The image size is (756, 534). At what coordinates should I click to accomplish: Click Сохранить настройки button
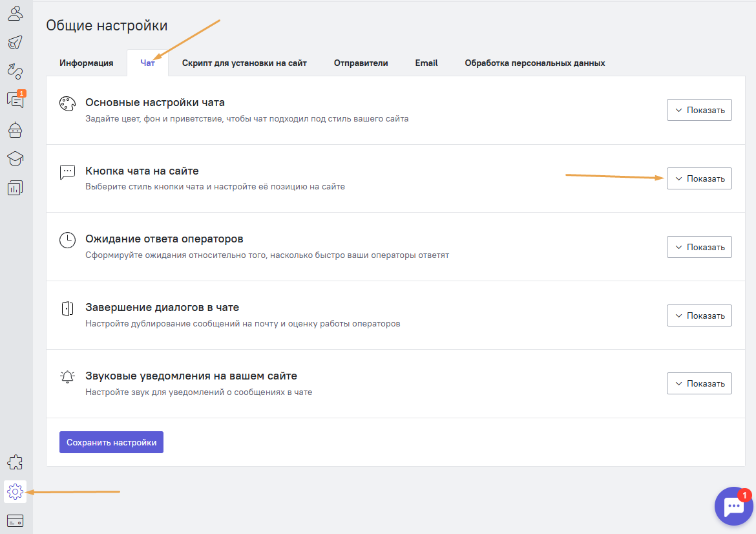pyautogui.click(x=111, y=443)
